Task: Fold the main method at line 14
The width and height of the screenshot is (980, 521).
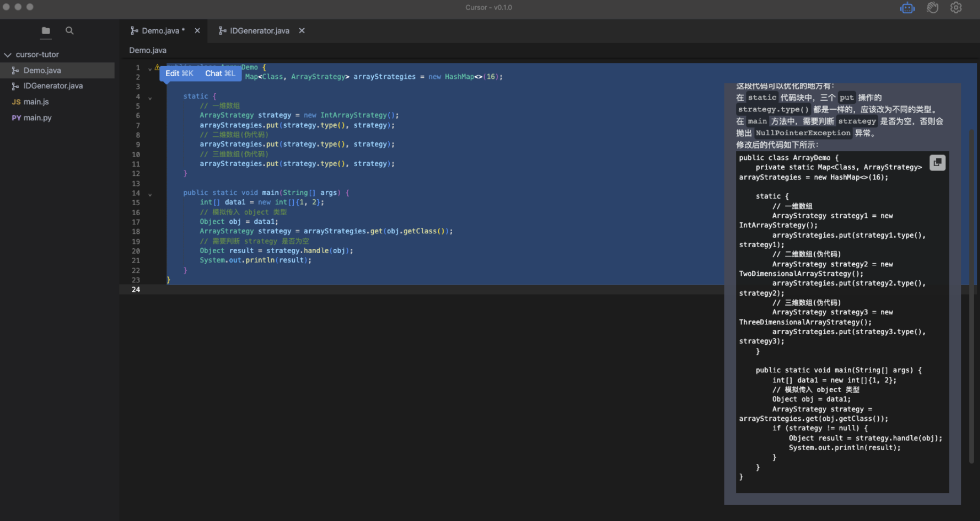Action: point(150,194)
